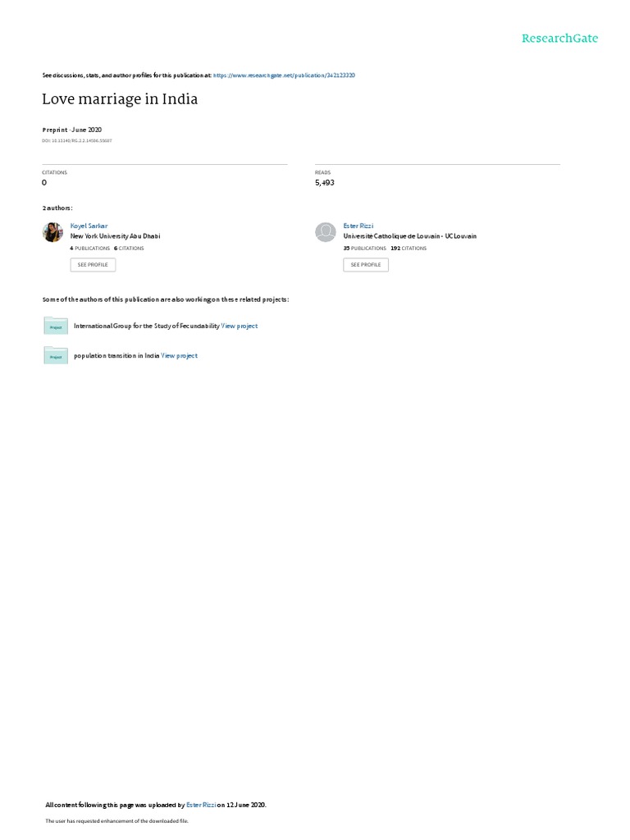Click Ester Rizzi link in upload footer
Screen dimensions: 630x840
202,805
